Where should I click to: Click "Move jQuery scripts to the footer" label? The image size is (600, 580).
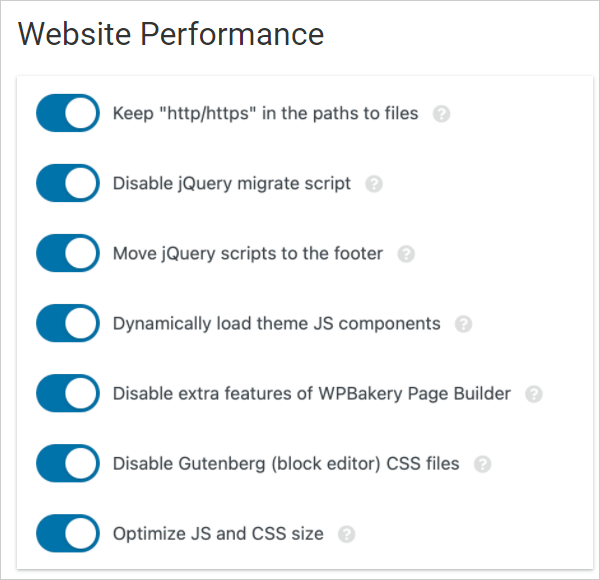pyautogui.click(x=248, y=254)
